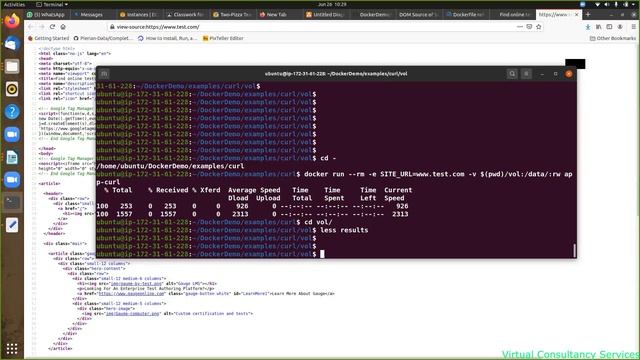
Task: Switch to Find online tab
Action: pyautogui.click(x=512, y=14)
